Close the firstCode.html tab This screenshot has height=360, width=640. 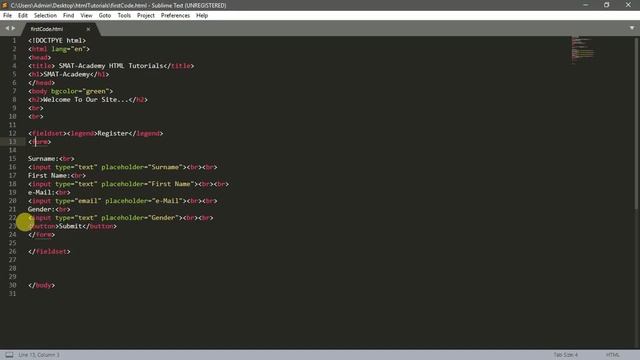[x=88, y=29]
